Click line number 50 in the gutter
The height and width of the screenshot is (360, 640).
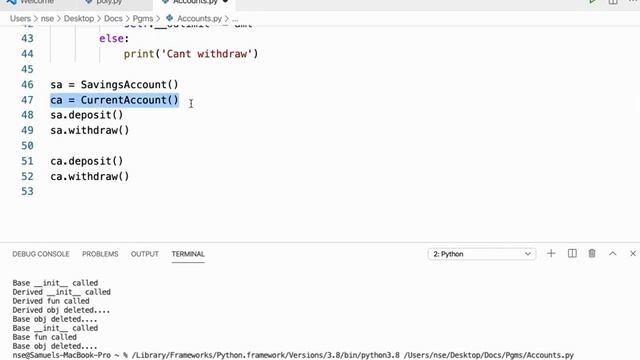[x=27, y=146]
